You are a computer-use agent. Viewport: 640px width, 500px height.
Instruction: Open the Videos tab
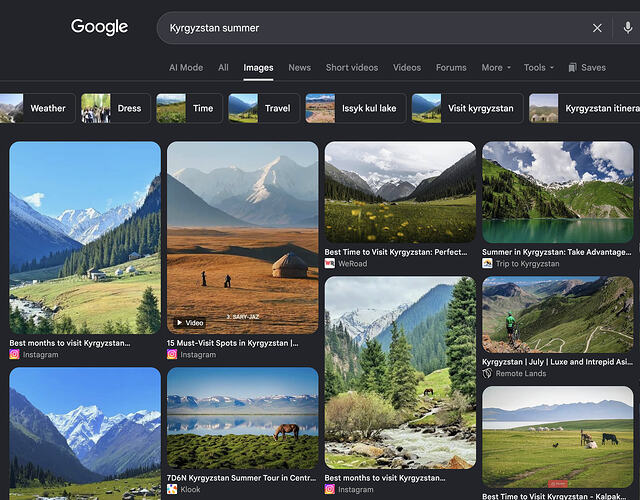(407, 67)
